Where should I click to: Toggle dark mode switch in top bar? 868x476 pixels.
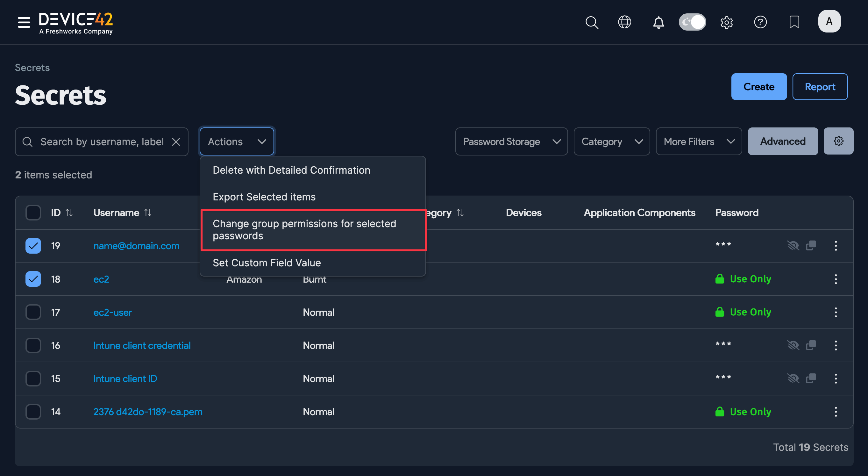(692, 22)
